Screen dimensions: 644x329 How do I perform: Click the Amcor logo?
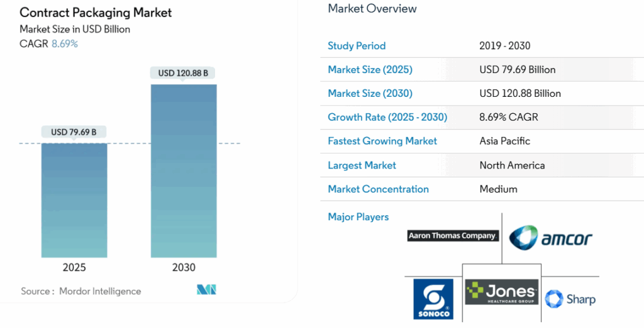[550, 238]
